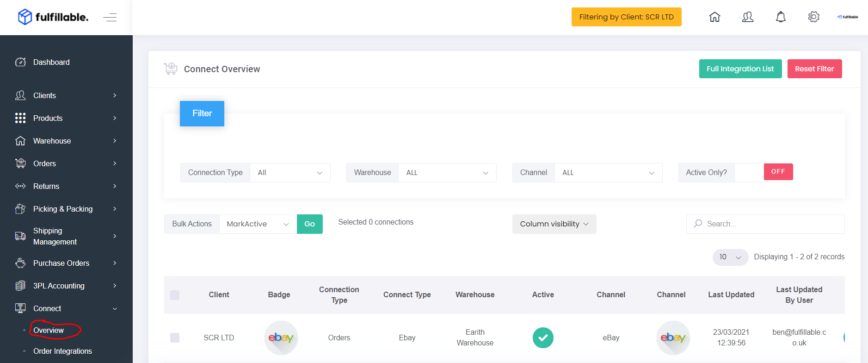Image resolution: width=868 pixels, height=363 pixels.
Task: Tick the checkbox for the SCR LTD row
Action: point(175,338)
